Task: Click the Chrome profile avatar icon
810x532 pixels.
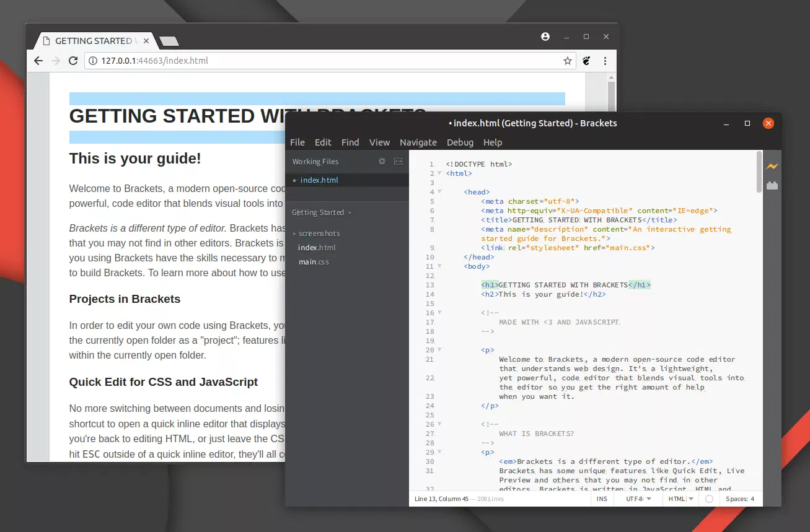Action: [545, 37]
